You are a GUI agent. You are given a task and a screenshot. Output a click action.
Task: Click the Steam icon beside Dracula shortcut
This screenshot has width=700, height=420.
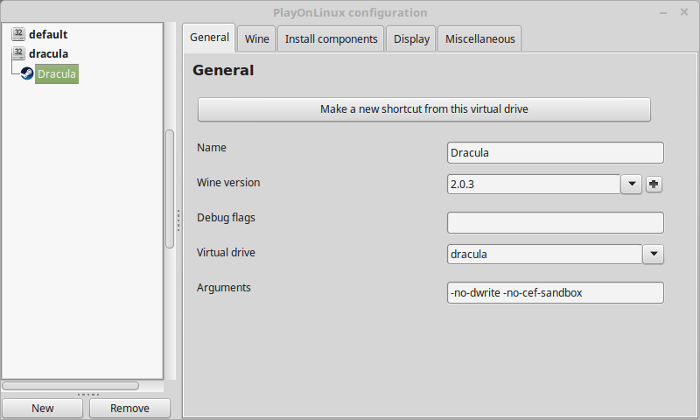[x=27, y=74]
